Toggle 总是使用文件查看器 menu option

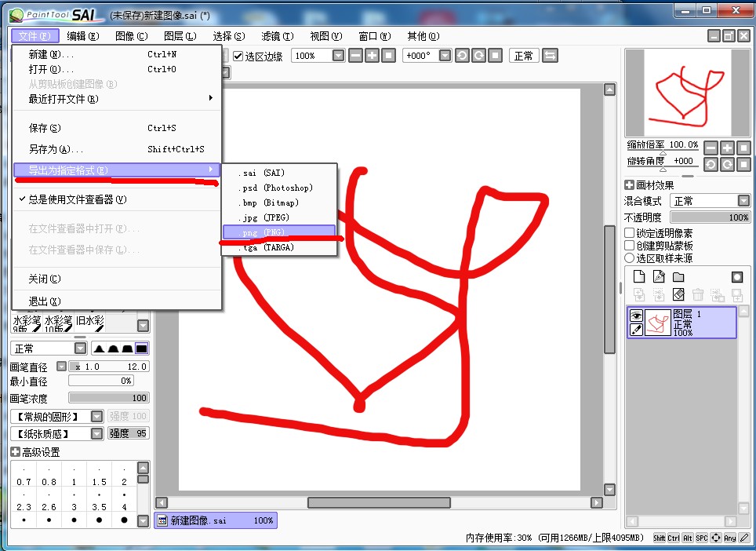click(x=117, y=199)
